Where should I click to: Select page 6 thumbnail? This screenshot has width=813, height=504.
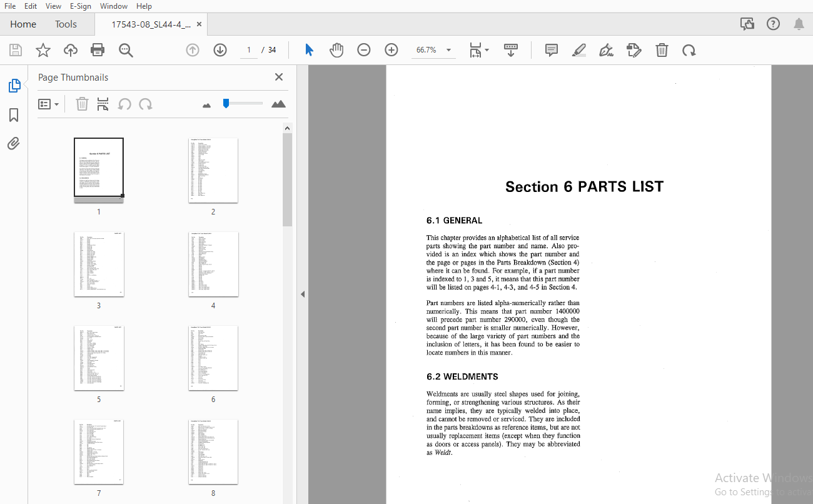[x=213, y=358]
